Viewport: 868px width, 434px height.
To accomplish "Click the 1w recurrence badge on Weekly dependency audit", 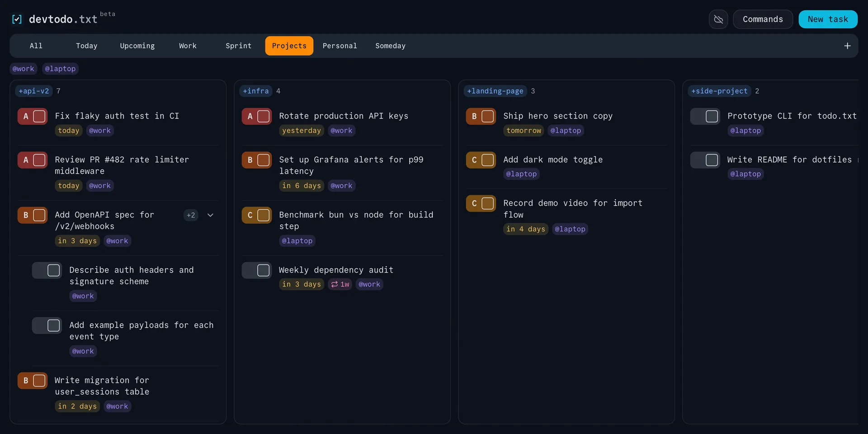I will tap(340, 284).
